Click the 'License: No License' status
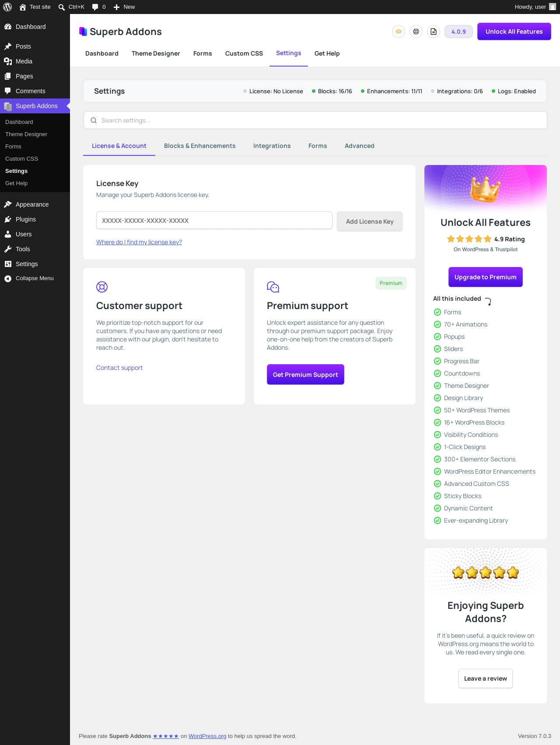 [273, 91]
